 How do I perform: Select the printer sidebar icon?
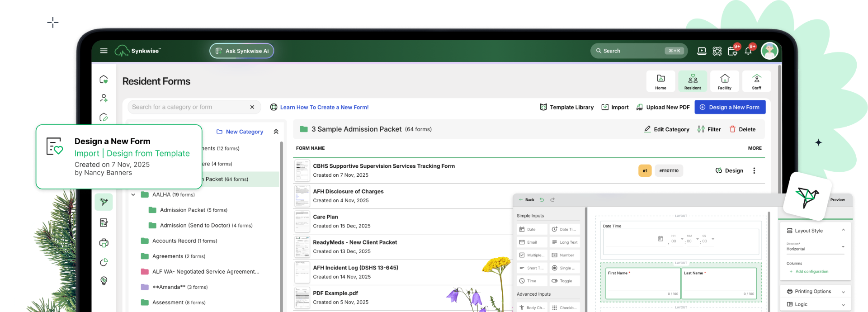click(104, 243)
